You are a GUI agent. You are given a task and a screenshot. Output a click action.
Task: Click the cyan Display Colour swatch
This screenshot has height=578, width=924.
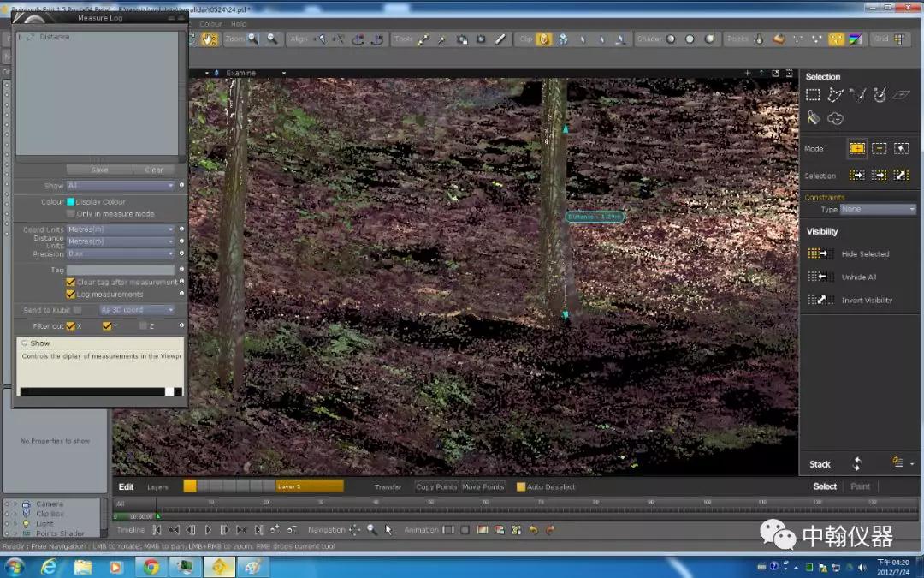pos(71,202)
